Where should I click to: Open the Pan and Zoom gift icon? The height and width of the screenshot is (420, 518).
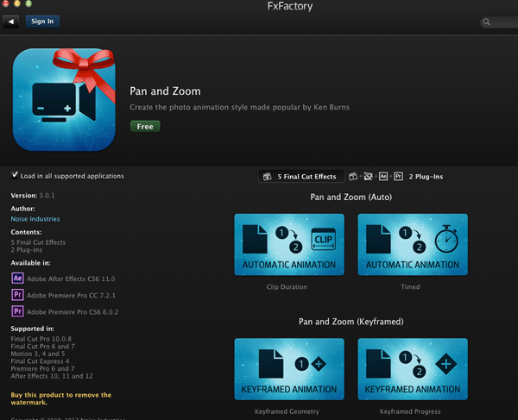point(64,100)
